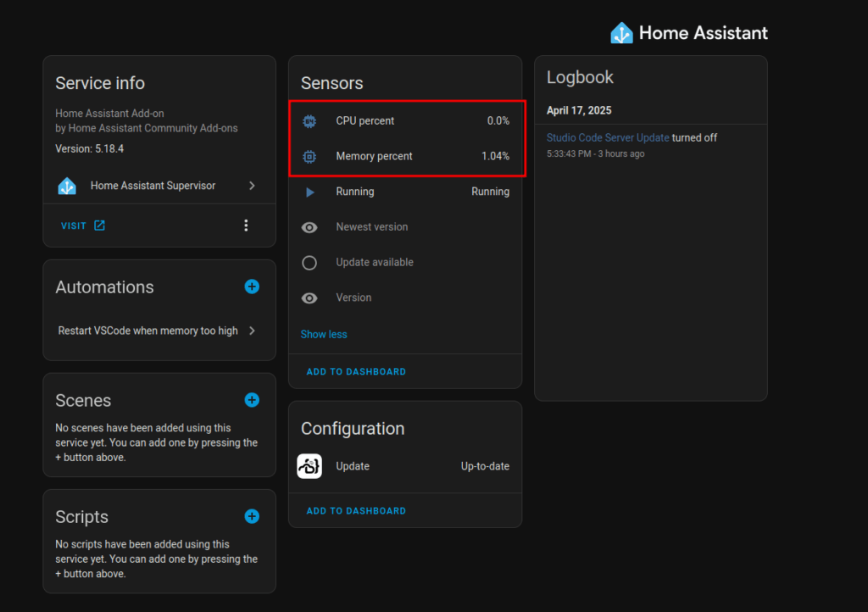868x612 pixels.
Task: Collapse sensors with Show less
Action: [324, 334]
